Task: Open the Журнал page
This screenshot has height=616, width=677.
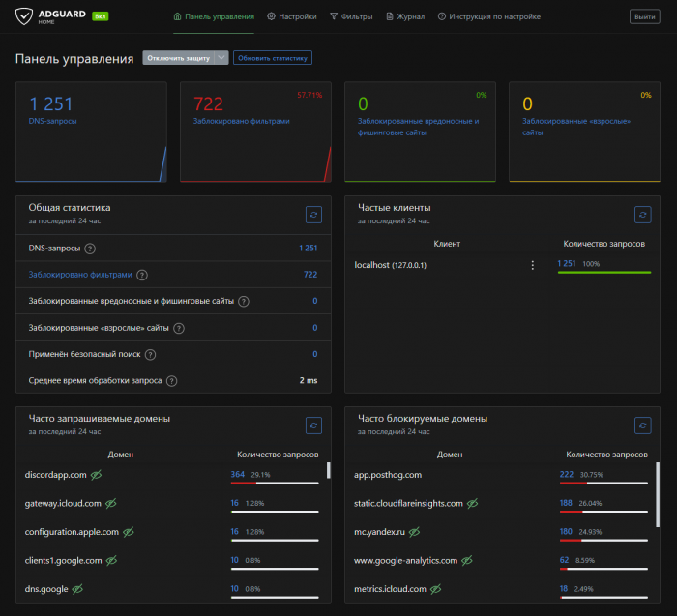Action: point(404,16)
